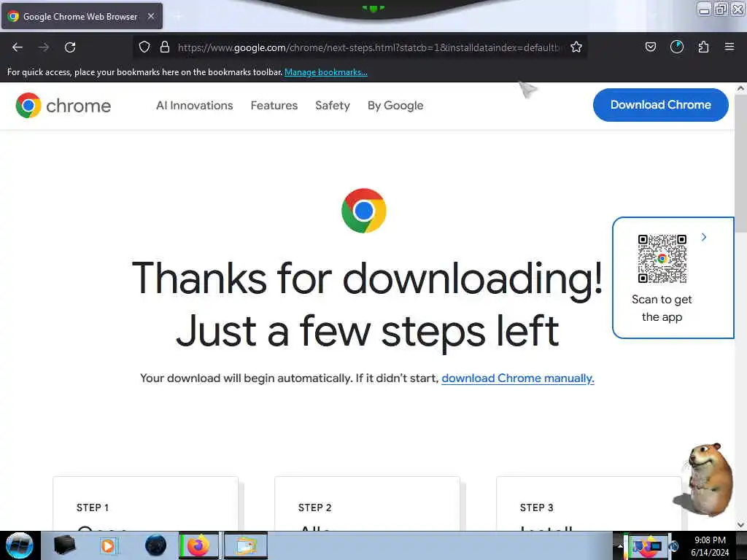
Task: Open AI Innovations menu item
Action: 194,105
